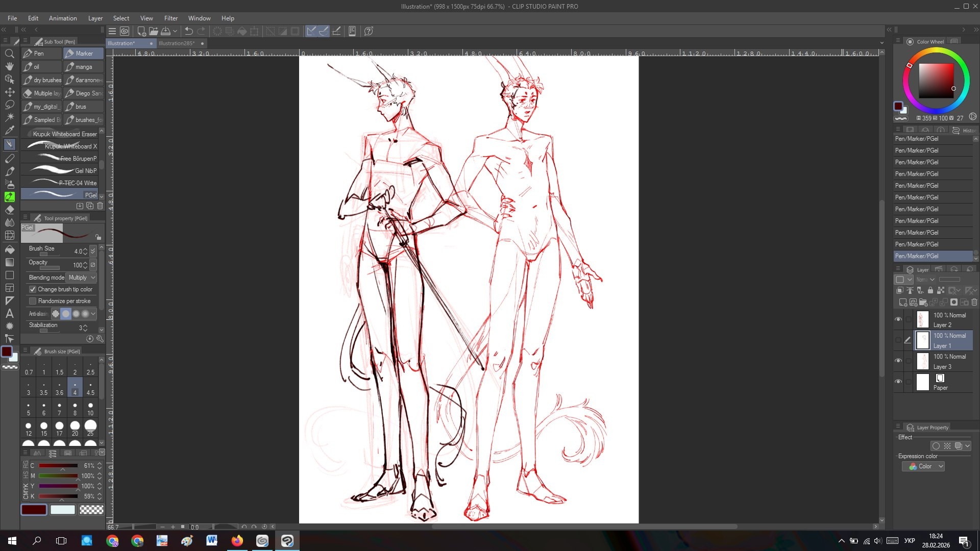This screenshot has height=551, width=980.
Task: Select the Magnifier zoom tool
Action: tap(9, 54)
